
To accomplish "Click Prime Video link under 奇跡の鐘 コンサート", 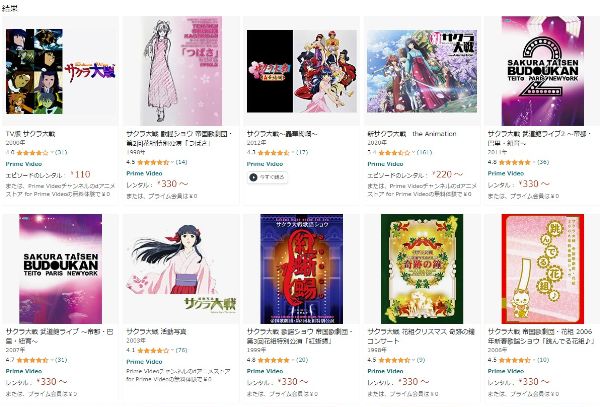I will (385, 371).
